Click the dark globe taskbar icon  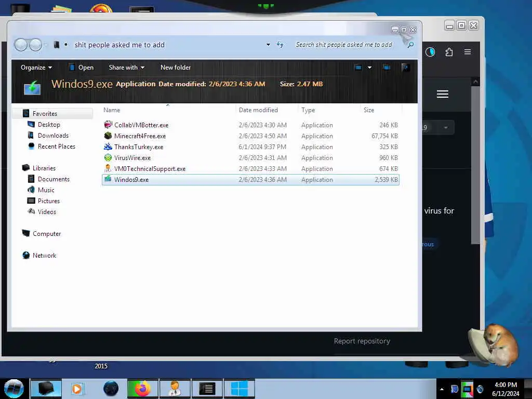(111, 389)
